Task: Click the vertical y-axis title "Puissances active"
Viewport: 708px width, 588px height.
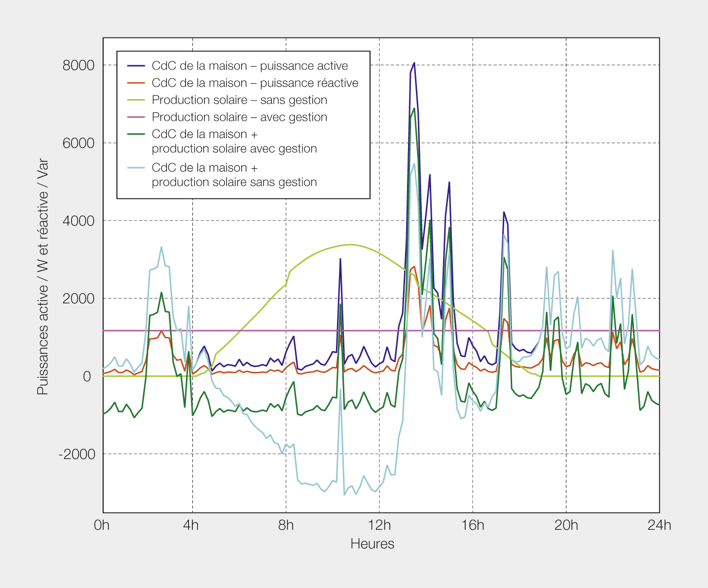Action: pos(43,276)
